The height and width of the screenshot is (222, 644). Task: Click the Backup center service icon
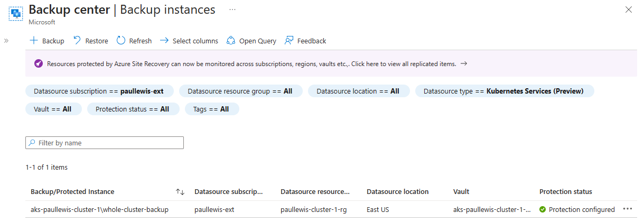[15, 14]
